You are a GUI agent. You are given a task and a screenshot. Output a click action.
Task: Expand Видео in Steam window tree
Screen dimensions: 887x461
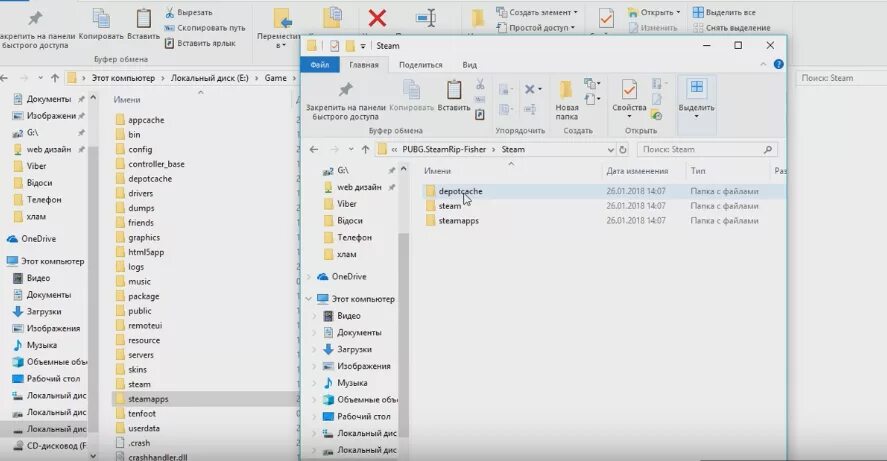315,316
